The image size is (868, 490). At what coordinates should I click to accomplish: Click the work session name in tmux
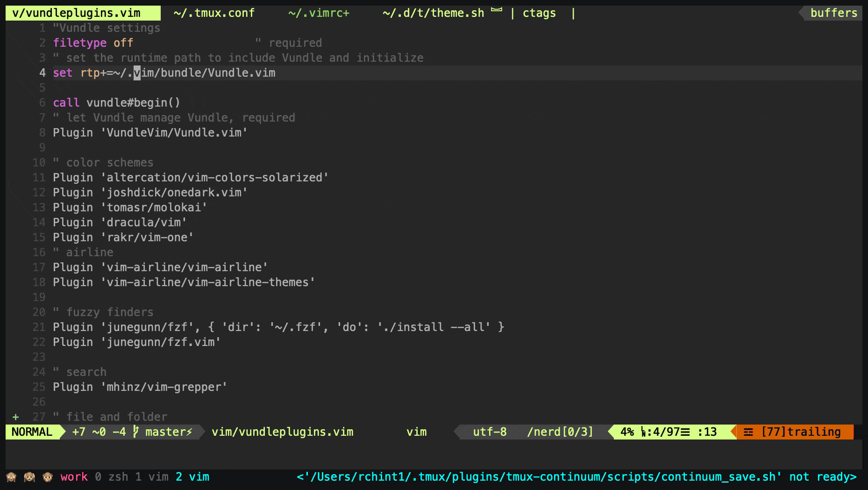(74, 477)
